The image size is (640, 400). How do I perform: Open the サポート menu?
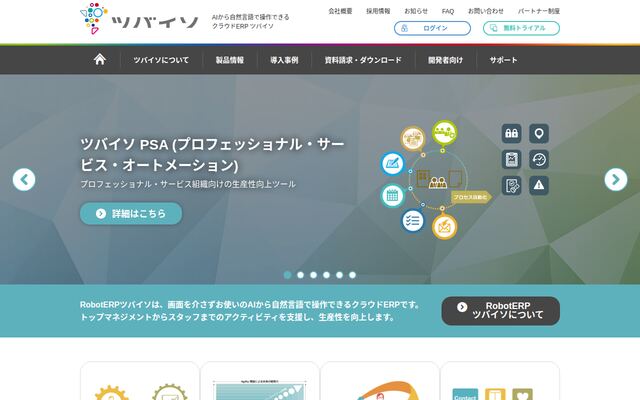tap(503, 60)
